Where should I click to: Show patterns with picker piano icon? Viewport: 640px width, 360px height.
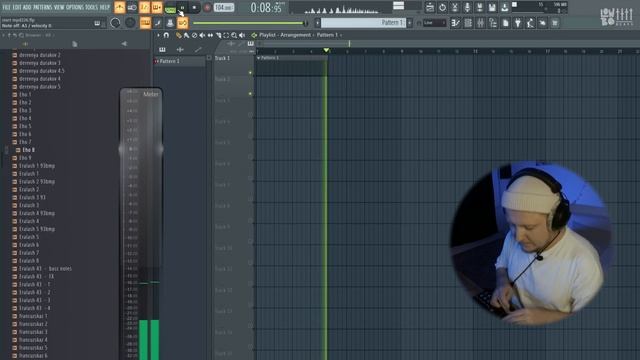pos(162,49)
